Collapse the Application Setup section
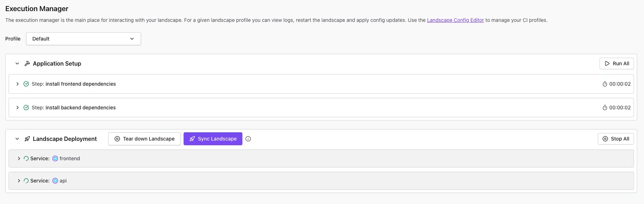 [17, 63]
